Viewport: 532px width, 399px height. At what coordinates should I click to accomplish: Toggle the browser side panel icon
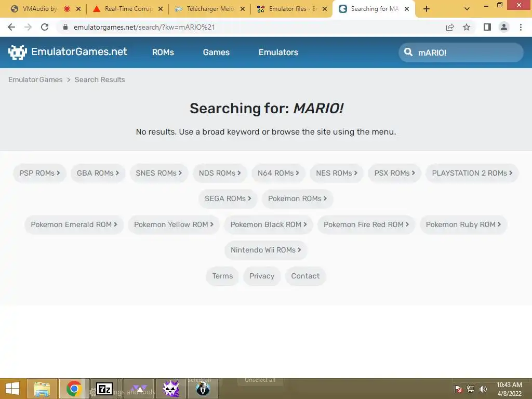(487, 27)
